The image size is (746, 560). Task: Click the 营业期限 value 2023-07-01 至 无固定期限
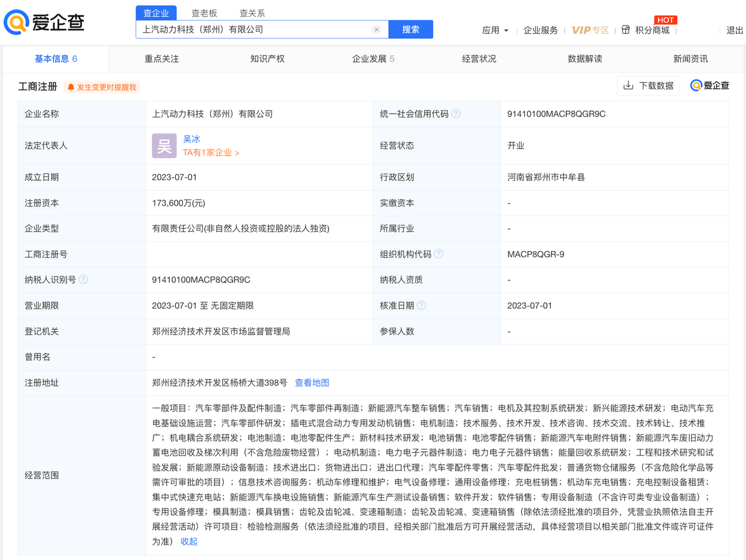[x=203, y=306]
